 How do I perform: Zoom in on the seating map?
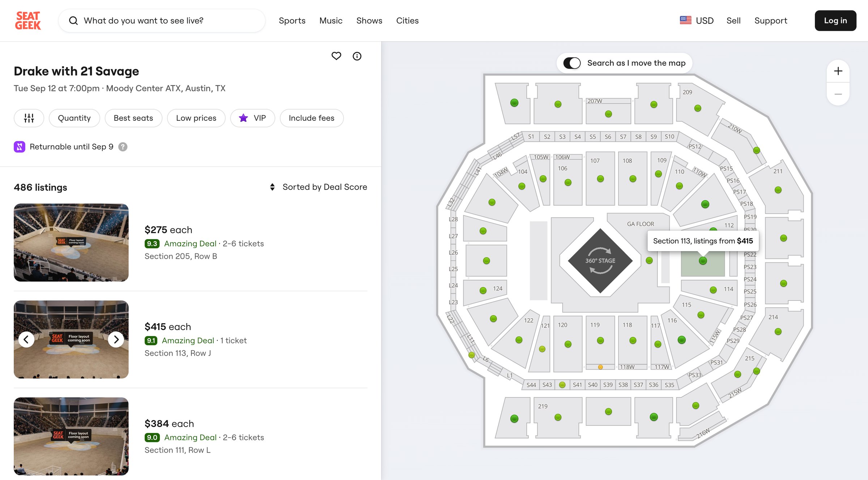pos(838,71)
